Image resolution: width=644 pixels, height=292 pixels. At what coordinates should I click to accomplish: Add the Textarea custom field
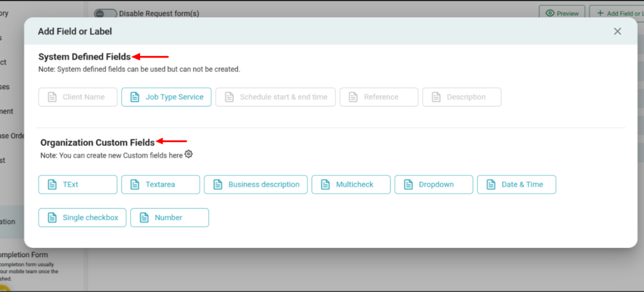point(160,185)
